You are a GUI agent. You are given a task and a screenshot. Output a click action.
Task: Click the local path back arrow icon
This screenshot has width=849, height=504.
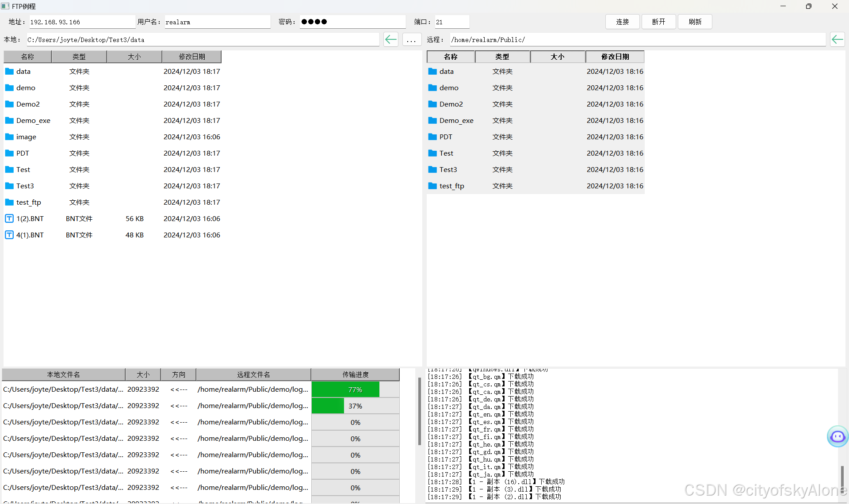coord(390,40)
